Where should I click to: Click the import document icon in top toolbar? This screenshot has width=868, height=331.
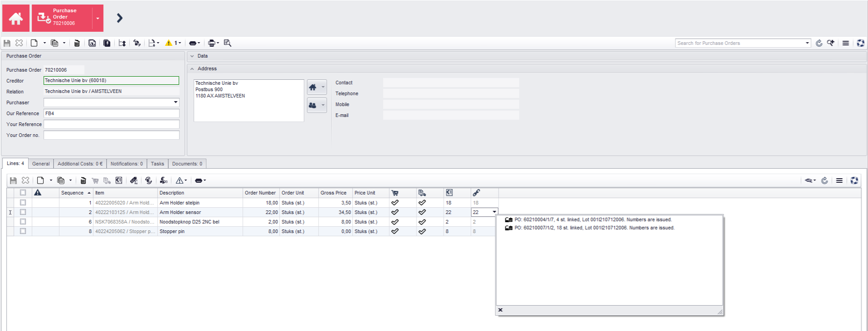pos(92,43)
